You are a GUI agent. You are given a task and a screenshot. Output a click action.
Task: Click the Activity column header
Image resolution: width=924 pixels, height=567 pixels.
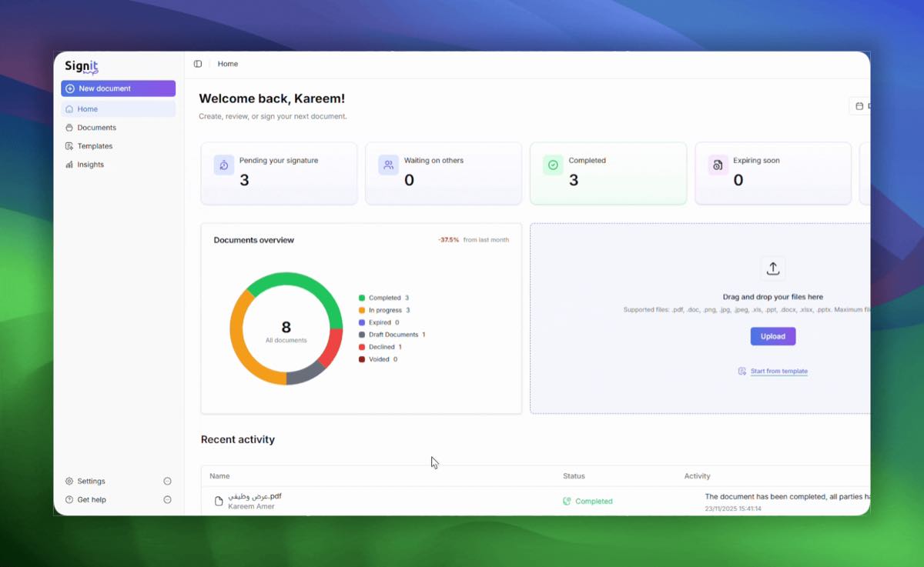point(698,476)
